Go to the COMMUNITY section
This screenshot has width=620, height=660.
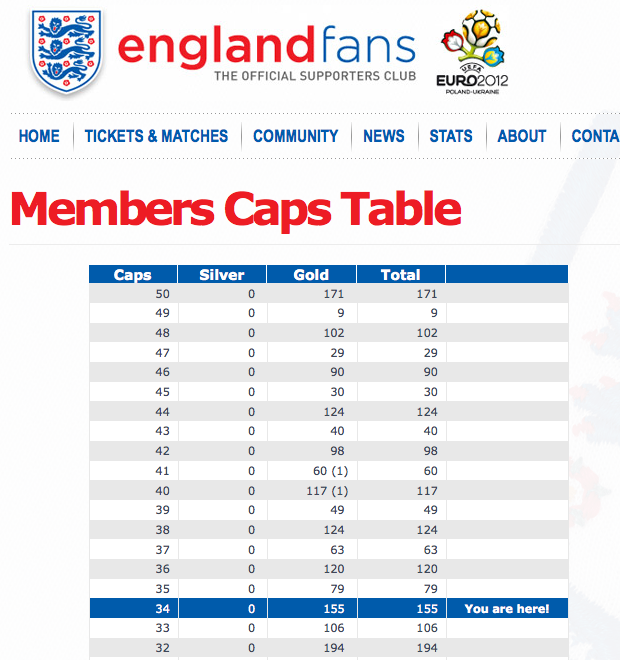(295, 136)
